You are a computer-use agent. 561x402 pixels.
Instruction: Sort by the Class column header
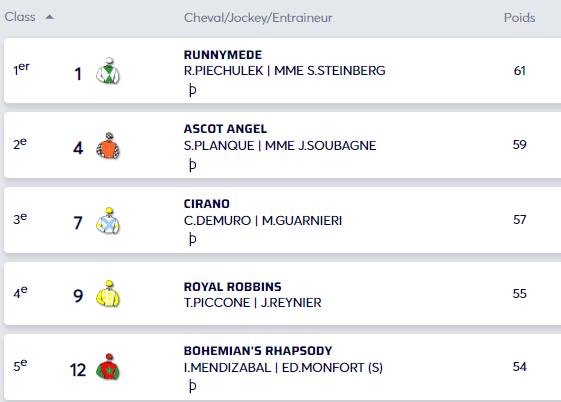20,17
